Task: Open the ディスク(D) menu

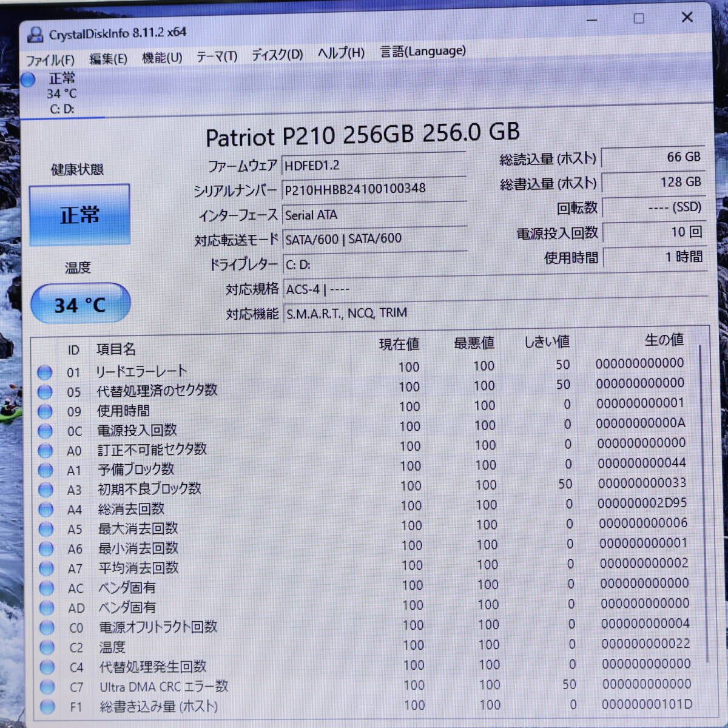Action: (x=277, y=55)
